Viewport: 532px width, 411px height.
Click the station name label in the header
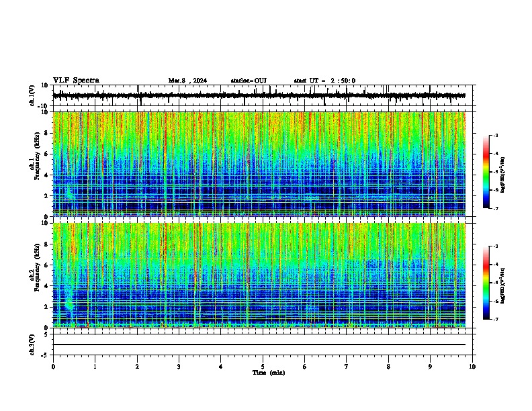click(249, 81)
